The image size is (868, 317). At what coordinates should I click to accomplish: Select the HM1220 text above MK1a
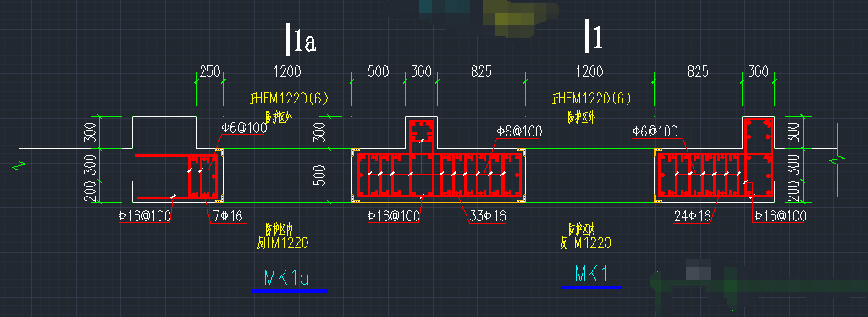(x=283, y=242)
